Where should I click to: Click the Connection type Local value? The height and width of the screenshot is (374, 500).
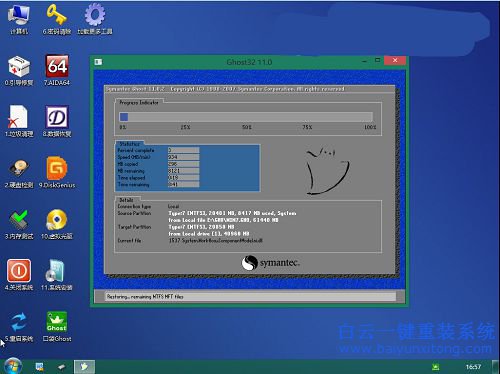[173, 206]
